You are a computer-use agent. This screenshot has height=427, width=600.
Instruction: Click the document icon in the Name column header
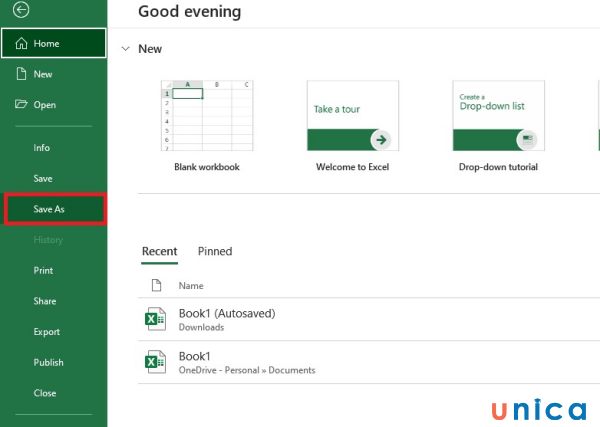click(156, 285)
